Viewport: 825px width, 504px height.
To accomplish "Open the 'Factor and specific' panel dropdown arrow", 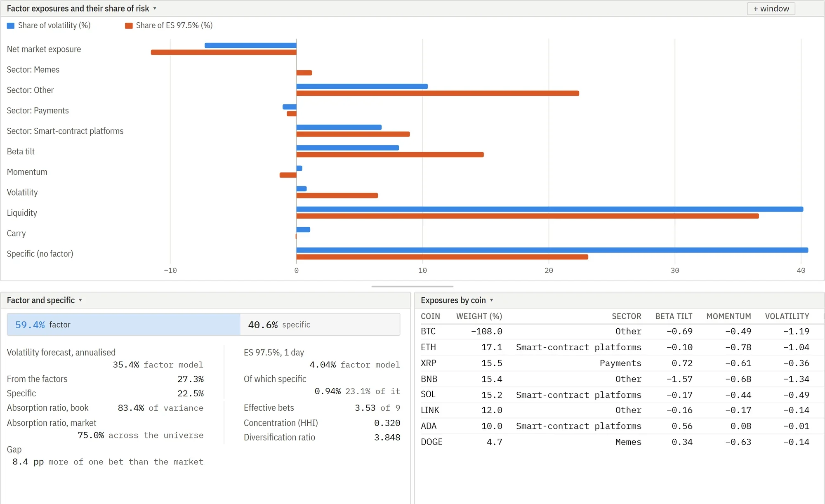I will click(x=80, y=300).
